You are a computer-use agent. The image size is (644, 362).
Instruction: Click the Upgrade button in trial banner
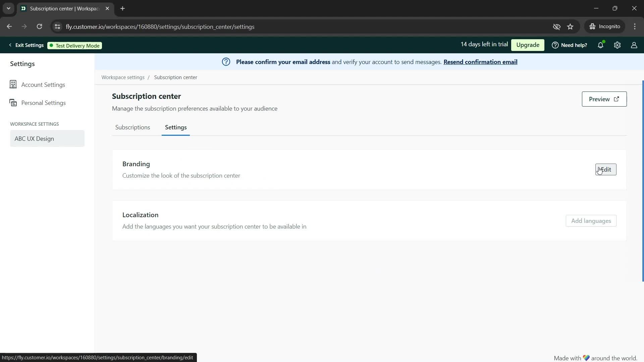[x=528, y=45]
